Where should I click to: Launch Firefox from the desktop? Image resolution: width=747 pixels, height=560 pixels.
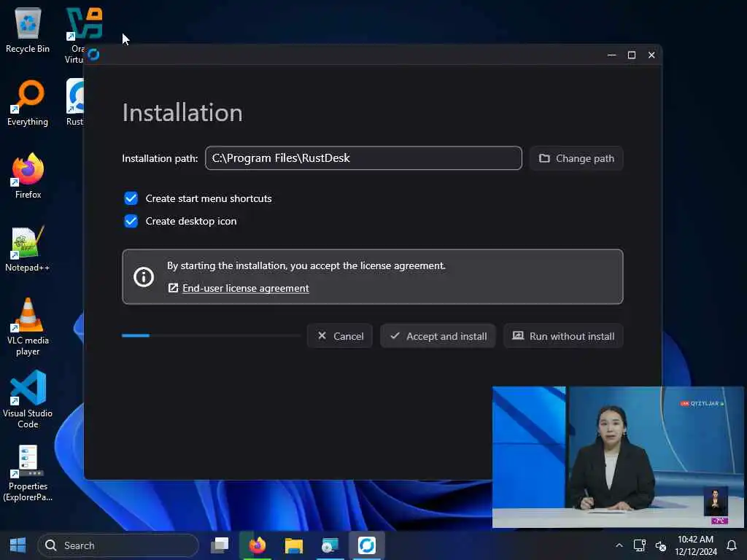pyautogui.click(x=28, y=176)
